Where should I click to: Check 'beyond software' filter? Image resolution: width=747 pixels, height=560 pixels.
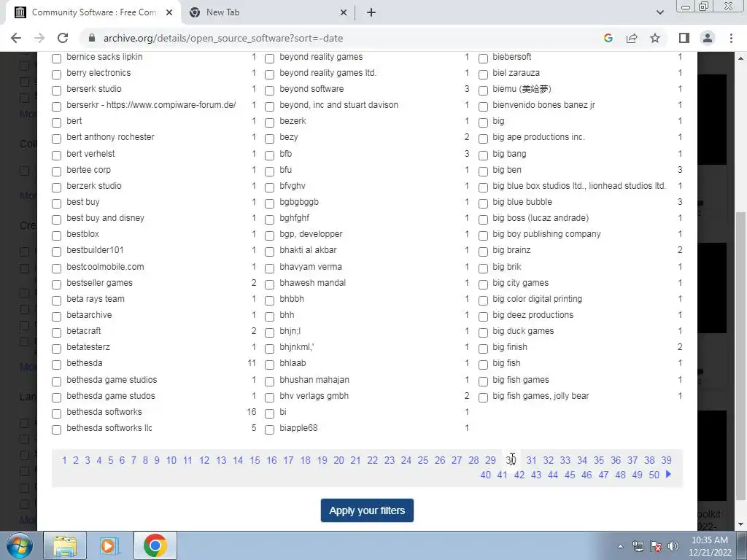[269, 90]
